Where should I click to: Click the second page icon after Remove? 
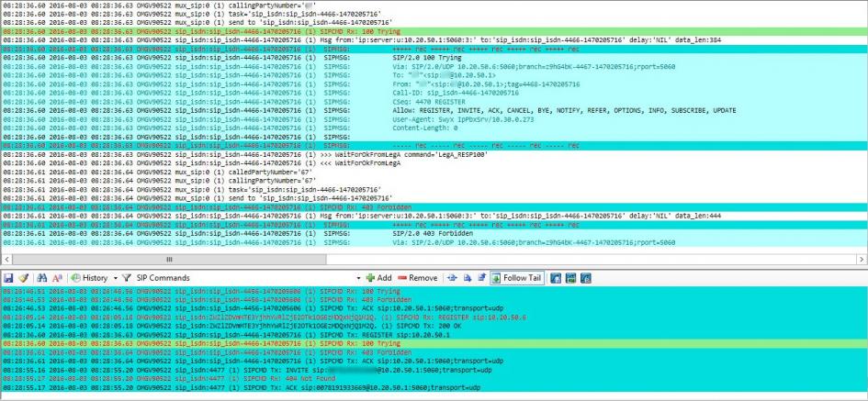[466, 277]
